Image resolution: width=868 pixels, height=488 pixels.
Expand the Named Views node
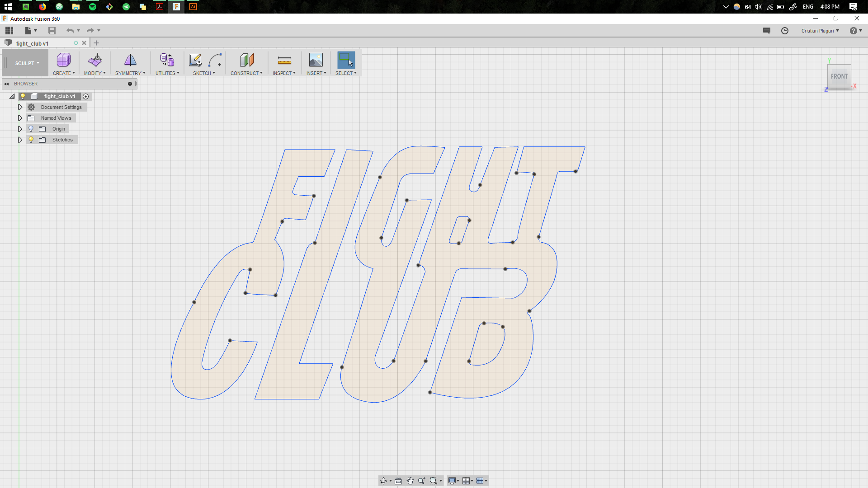tap(20, 118)
